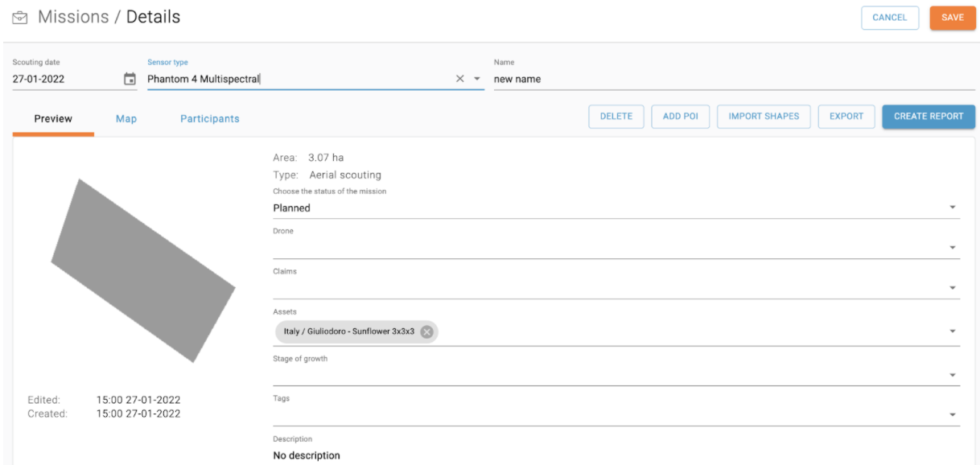Expand the Drone dropdown arrow
The image size is (980, 465).
(953, 248)
